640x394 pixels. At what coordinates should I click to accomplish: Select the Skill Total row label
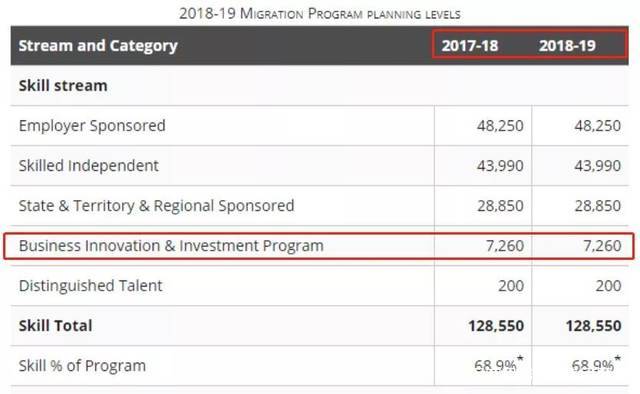click(x=56, y=326)
